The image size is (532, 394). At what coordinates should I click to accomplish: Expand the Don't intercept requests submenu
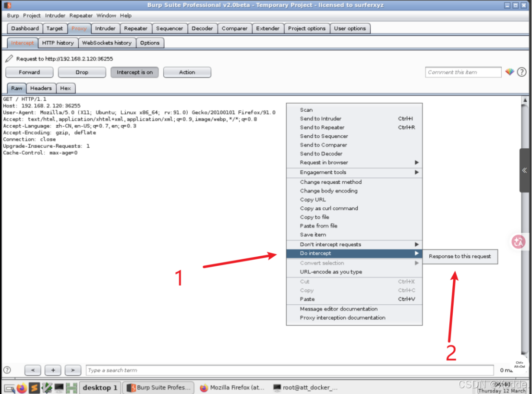354,244
